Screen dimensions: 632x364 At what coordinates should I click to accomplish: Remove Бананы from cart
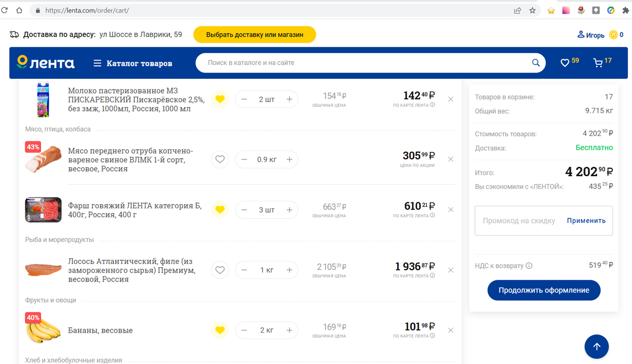(450, 330)
